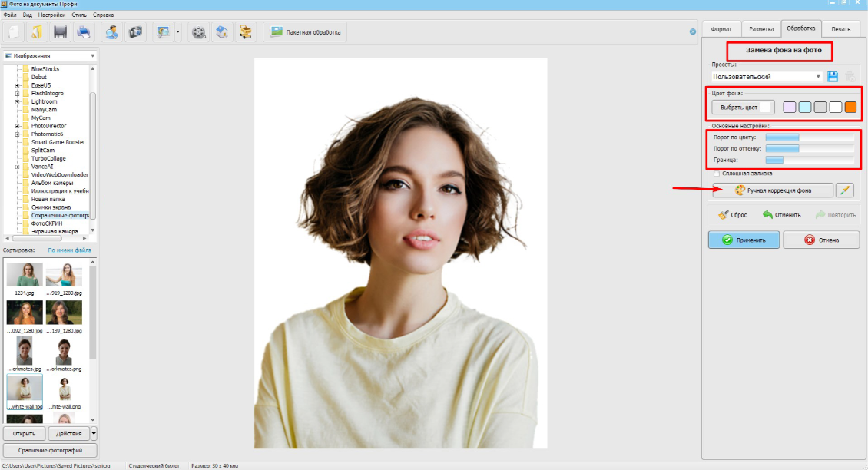Select the 1234.jpg thumbnail
Image resolution: width=868 pixels, height=470 pixels.
pos(25,275)
